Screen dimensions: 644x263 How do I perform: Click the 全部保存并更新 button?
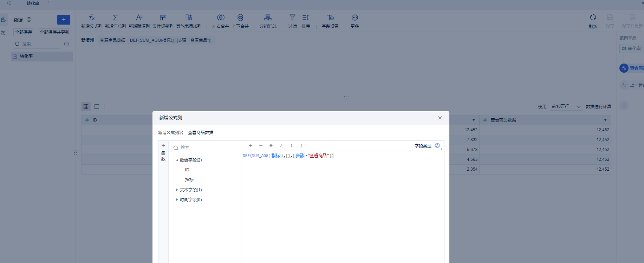coord(54,32)
